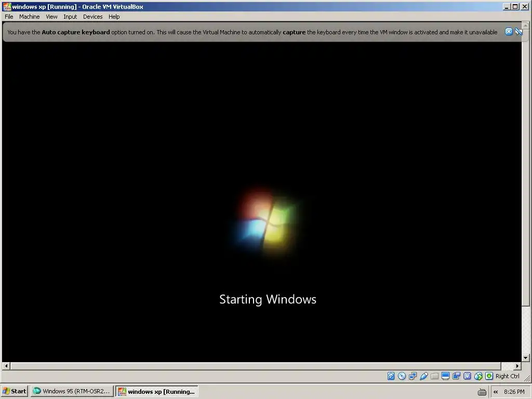The width and height of the screenshot is (532, 399).
Task: Maximize the VirtualBox window
Action: pyautogui.click(x=515, y=6)
